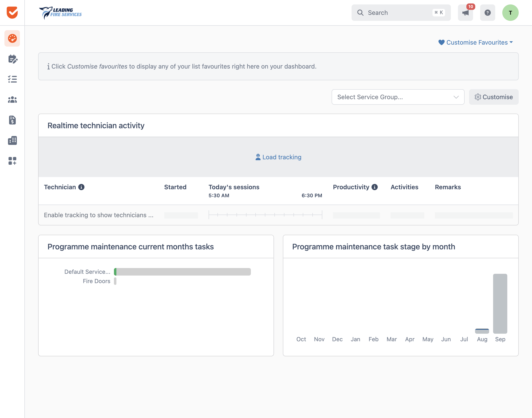
Task: Open the customers people group icon
Action: coord(12,100)
